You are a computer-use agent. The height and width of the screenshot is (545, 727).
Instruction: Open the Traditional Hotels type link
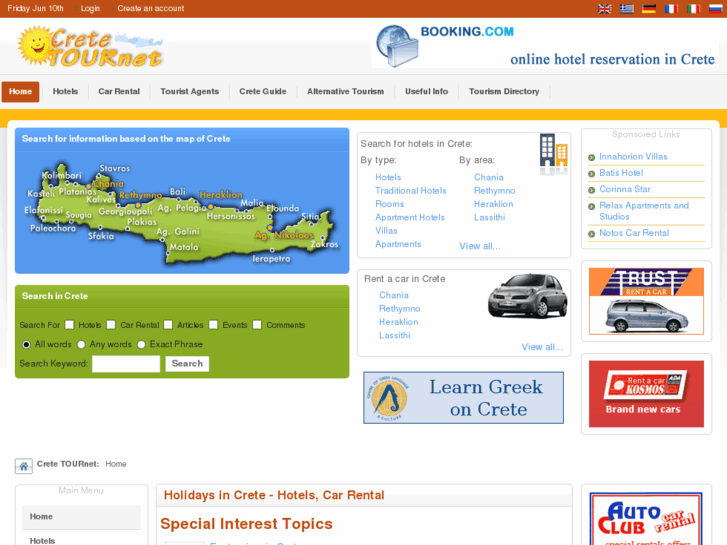(x=411, y=191)
